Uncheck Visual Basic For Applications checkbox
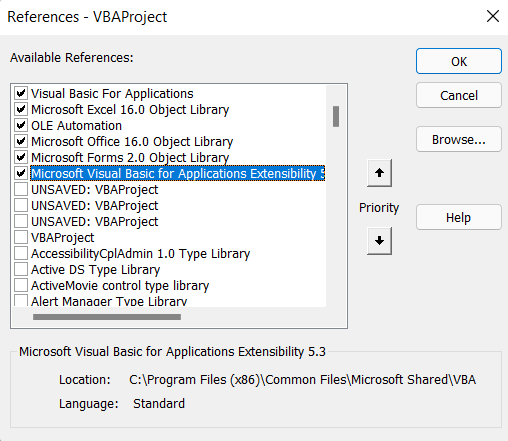This screenshot has height=441, width=508. click(21, 93)
